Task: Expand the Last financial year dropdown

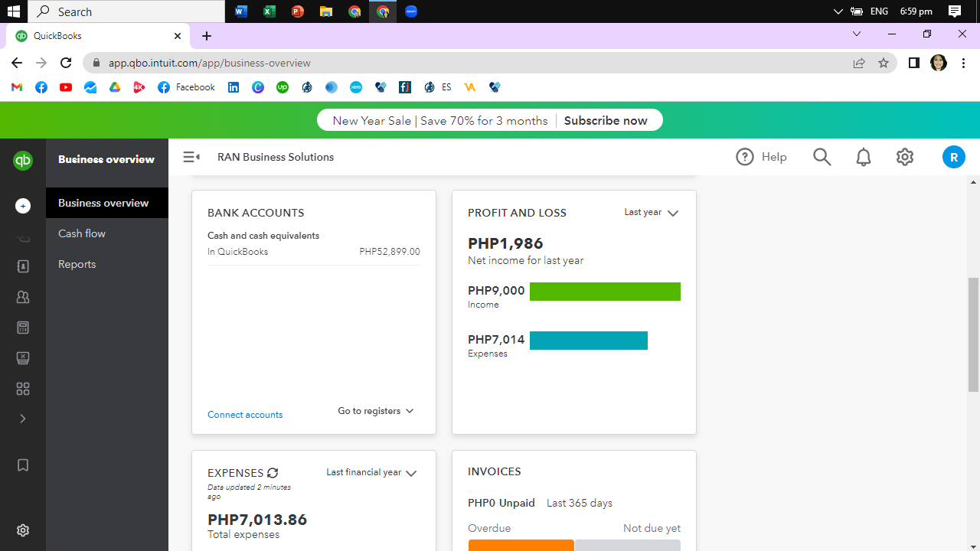Action: [371, 473]
